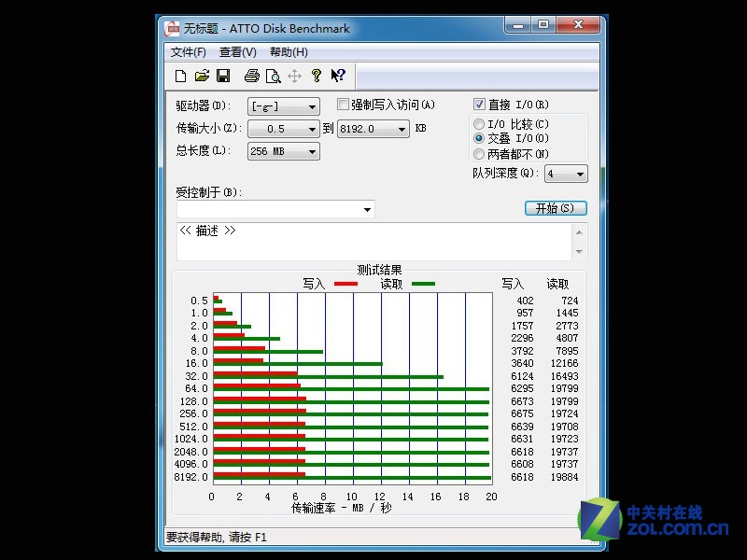The image size is (747, 560).
Task: Click the yellow question mark About icon
Action: (x=317, y=76)
